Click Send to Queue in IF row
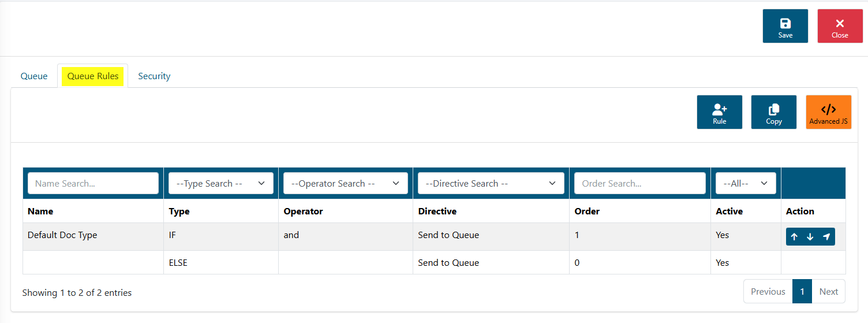The width and height of the screenshot is (868, 323). [x=448, y=235]
